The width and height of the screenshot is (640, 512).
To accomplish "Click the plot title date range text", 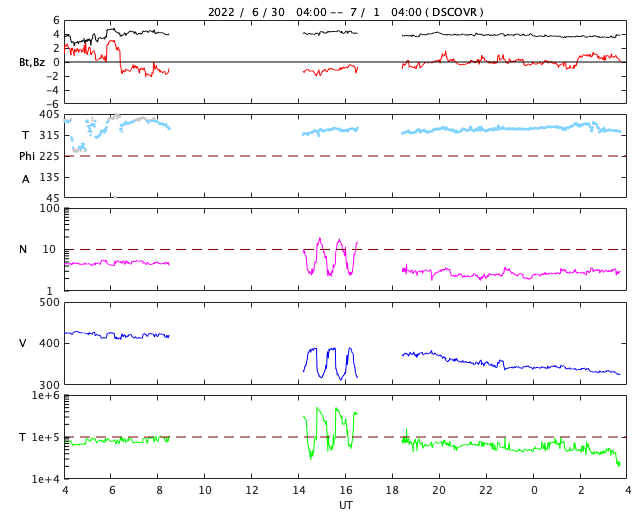I will pyautogui.click(x=345, y=12).
